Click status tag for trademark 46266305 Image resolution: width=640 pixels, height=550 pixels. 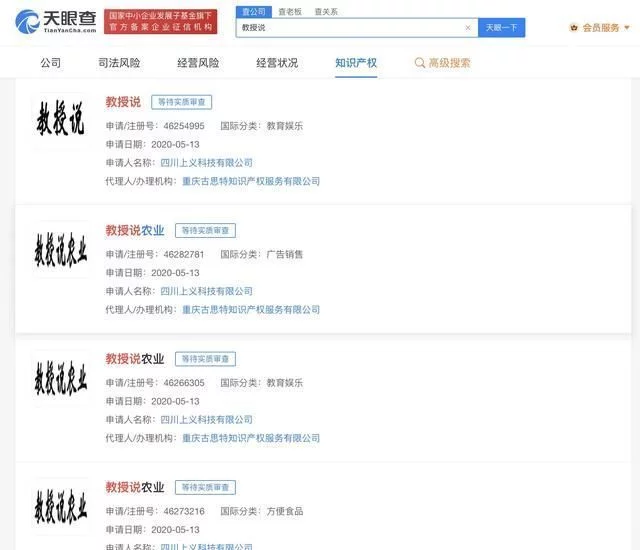click(205, 359)
